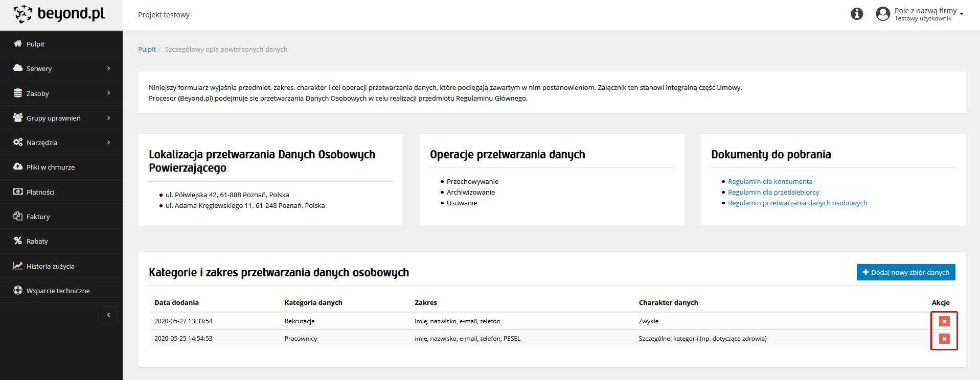Screen dimensions: 980x380
Task: Click the Pracownicy category cell
Action: 301,339
